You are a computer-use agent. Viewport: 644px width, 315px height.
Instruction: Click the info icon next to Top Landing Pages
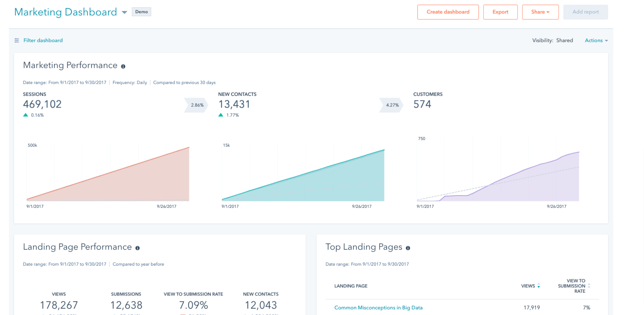click(408, 248)
